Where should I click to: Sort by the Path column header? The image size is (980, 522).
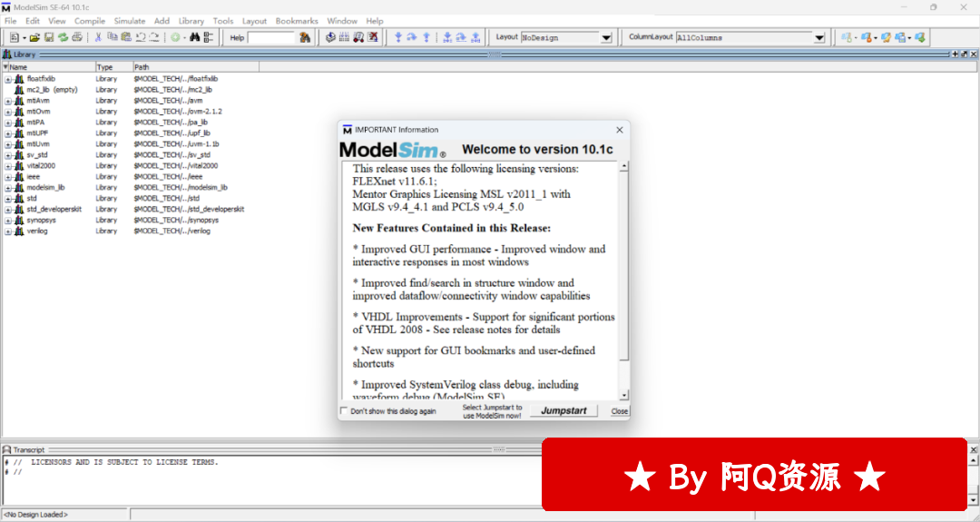pos(196,67)
